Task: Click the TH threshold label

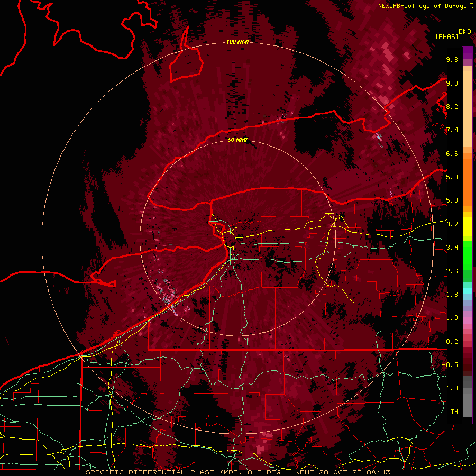Action: point(454,412)
